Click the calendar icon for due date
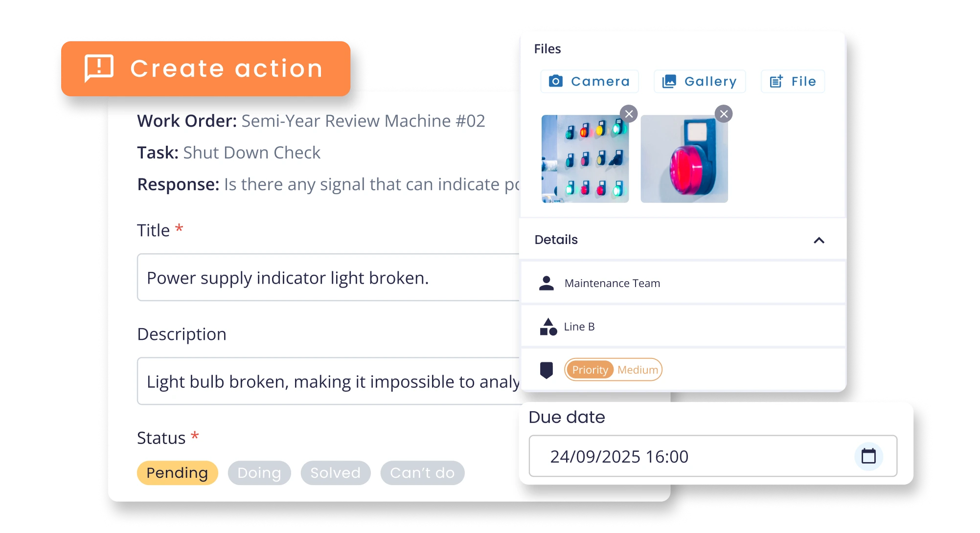980x533 pixels. [870, 456]
